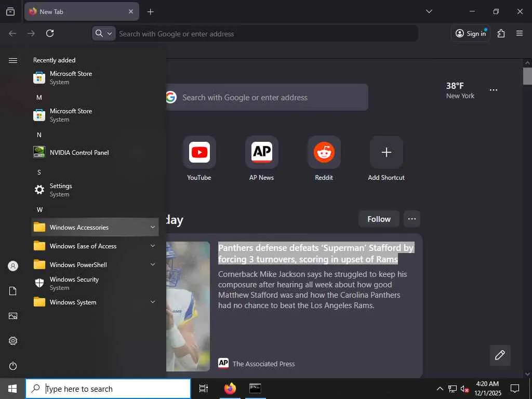Open Pictures from Start sidebar
Image resolution: width=532 pixels, height=399 pixels.
13,316
